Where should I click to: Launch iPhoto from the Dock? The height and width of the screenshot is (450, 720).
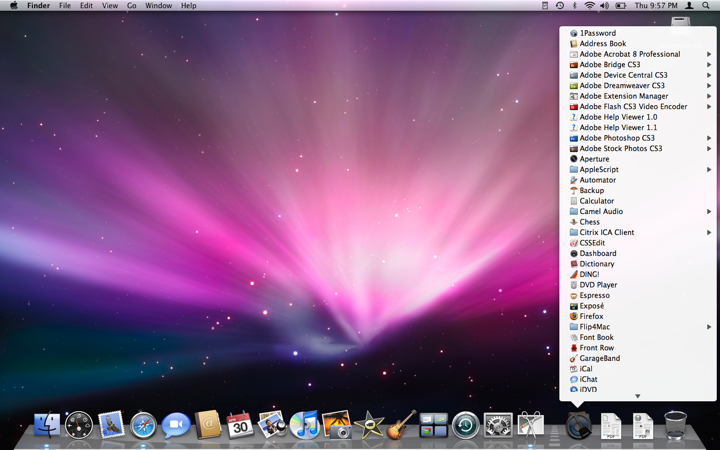pyautogui.click(x=272, y=424)
